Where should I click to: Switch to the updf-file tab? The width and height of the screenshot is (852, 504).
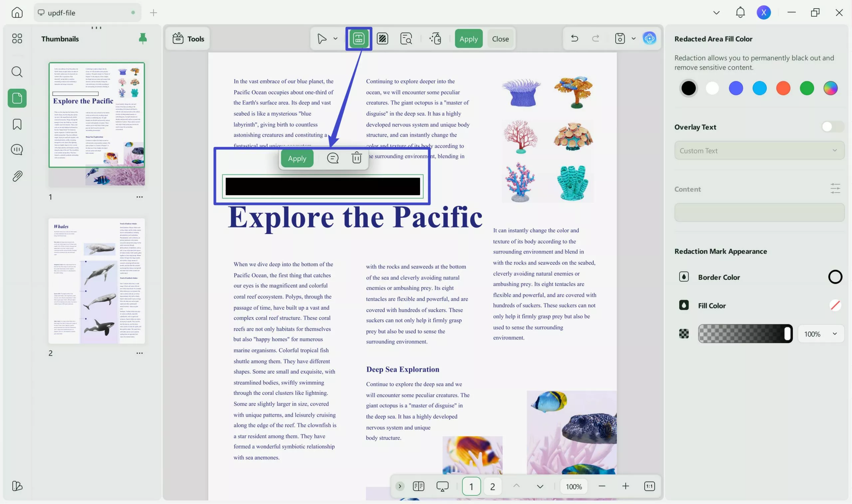87,13
